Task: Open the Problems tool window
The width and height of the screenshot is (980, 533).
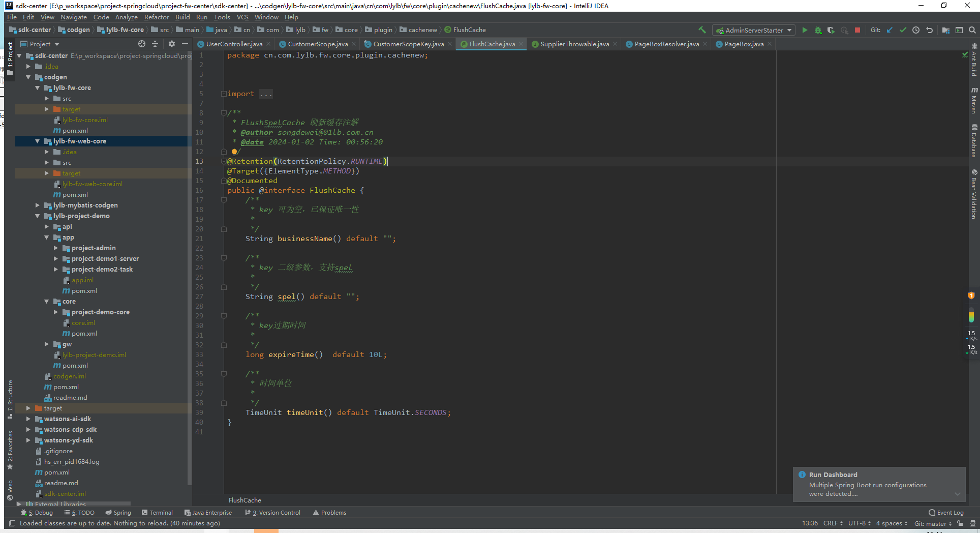Action: pos(329,513)
